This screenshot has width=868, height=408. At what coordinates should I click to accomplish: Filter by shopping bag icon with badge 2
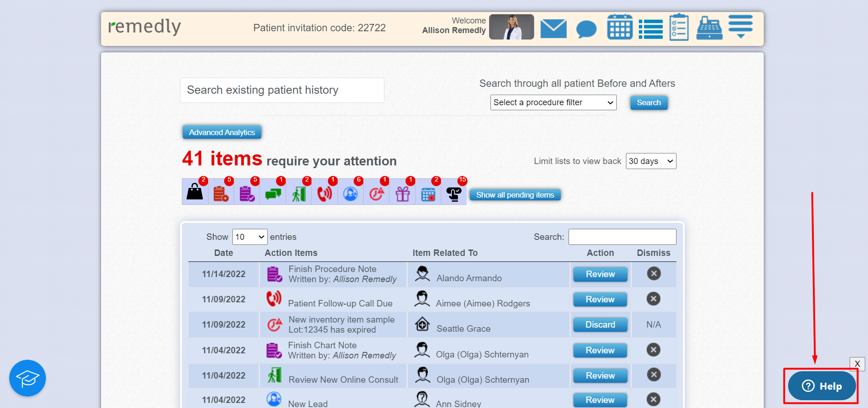[x=195, y=192]
